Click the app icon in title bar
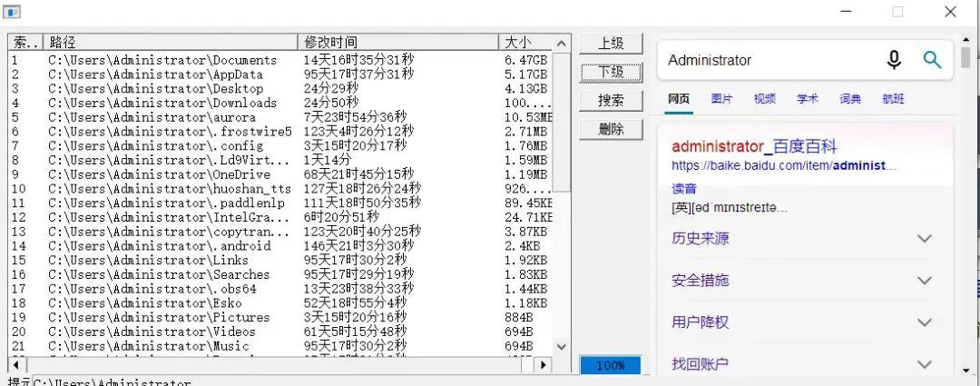The height and width of the screenshot is (386, 980). pos(12,11)
